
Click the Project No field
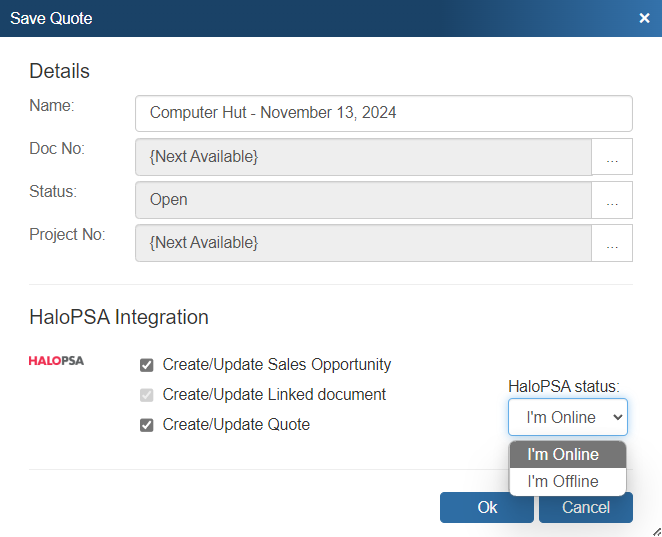click(363, 243)
